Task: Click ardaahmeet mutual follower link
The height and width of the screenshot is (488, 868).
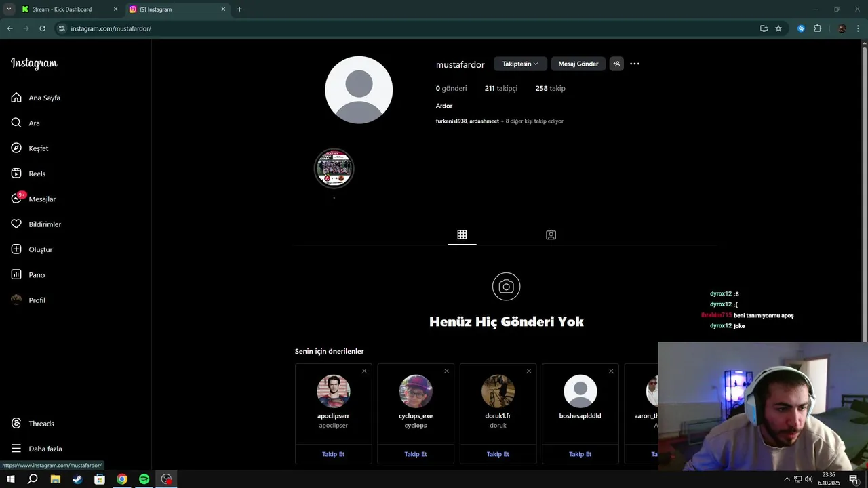Action: click(x=484, y=121)
